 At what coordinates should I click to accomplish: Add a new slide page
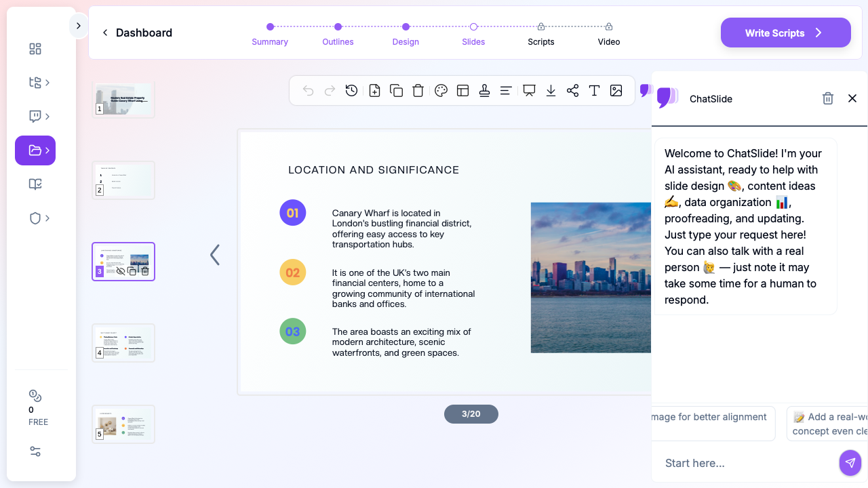[374, 91]
